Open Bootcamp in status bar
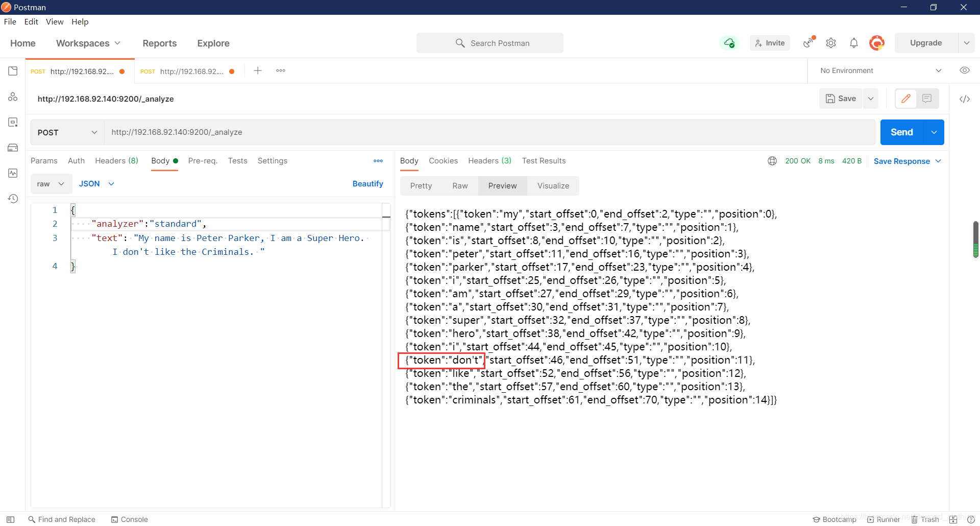980x526 pixels. 835,519
